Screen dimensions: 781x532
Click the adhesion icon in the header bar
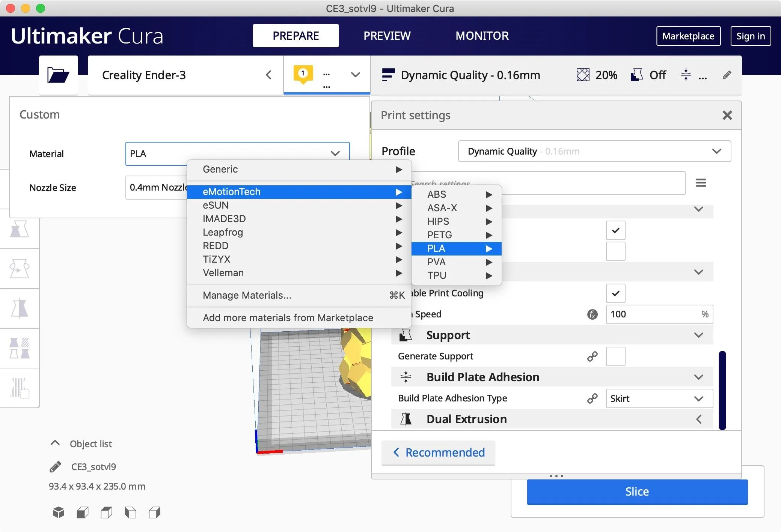pyautogui.click(x=686, y=75)
